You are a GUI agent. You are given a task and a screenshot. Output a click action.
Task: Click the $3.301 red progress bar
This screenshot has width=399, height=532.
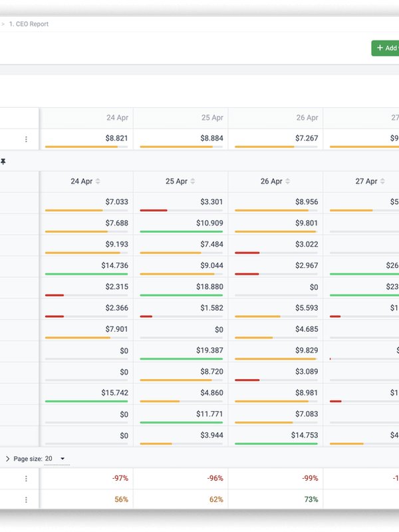click(x=154, y=210)
